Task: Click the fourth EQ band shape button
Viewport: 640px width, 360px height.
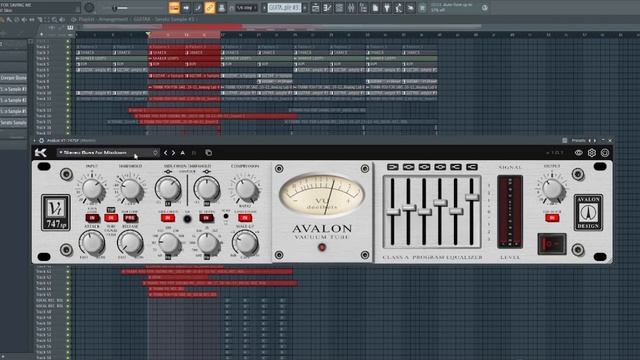Action: [x=440, y=167]
